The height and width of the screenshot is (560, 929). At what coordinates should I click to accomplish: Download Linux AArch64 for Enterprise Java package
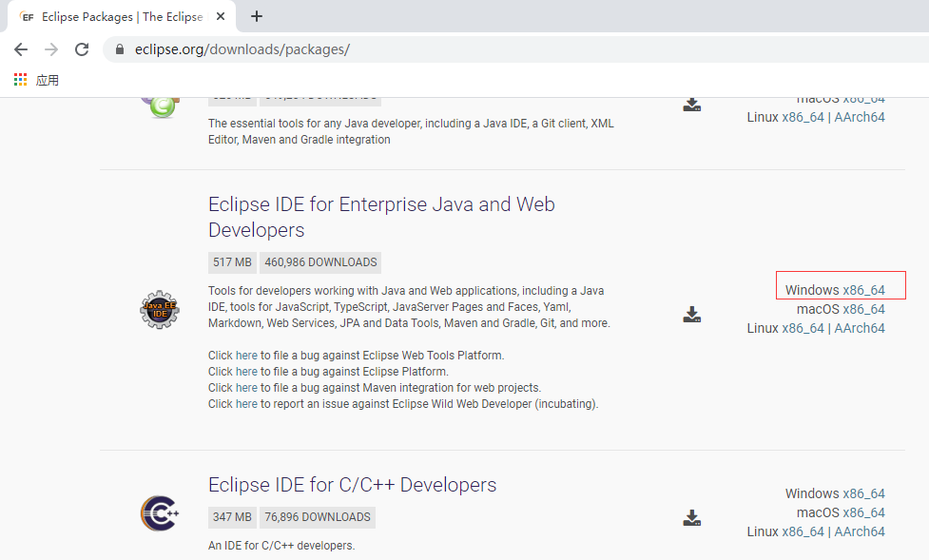(860, 328)
